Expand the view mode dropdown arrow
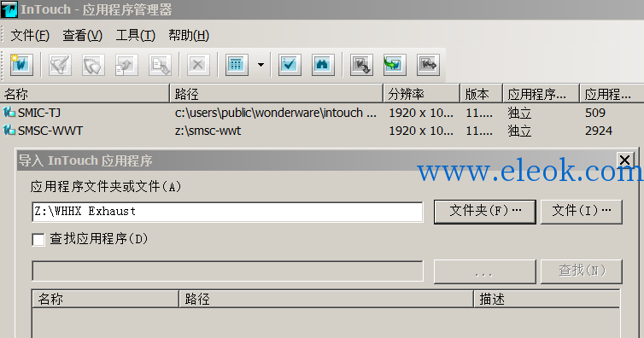The width and height of the screenshot is (644, 338). click(261, 64)
